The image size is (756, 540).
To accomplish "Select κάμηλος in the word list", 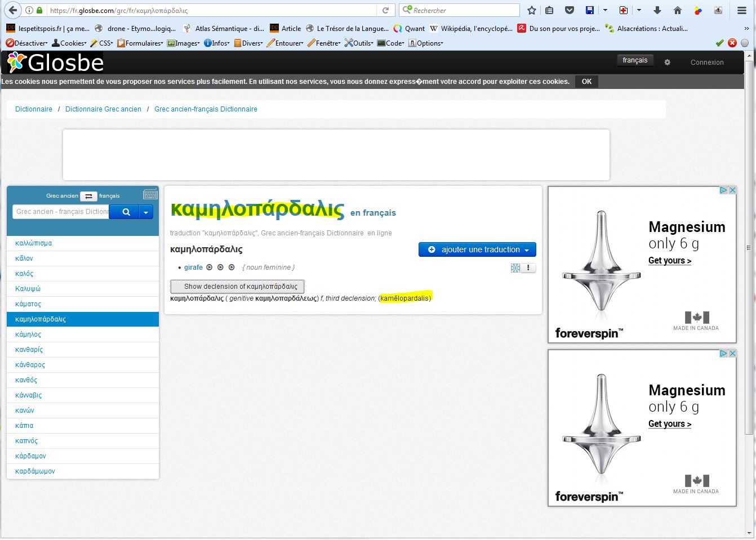I will click(28, 334).
